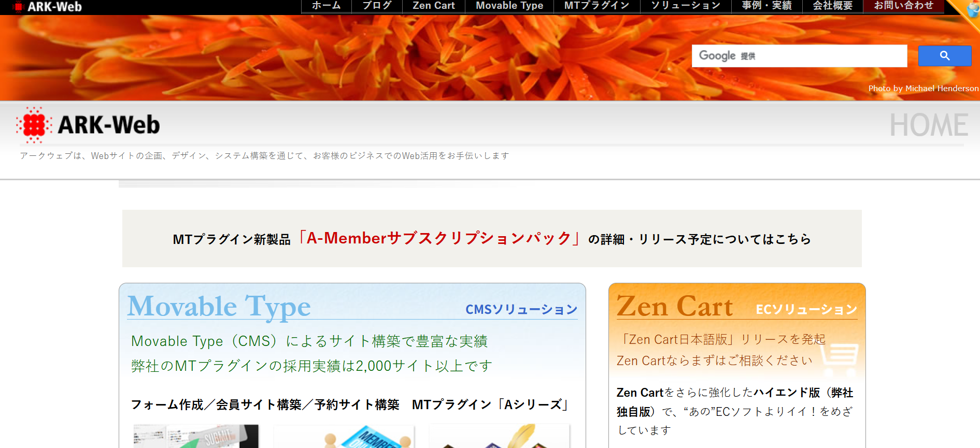Open the ソリューション menu item
This screenshot has height=448, width=980.
(x=686, y=6)
